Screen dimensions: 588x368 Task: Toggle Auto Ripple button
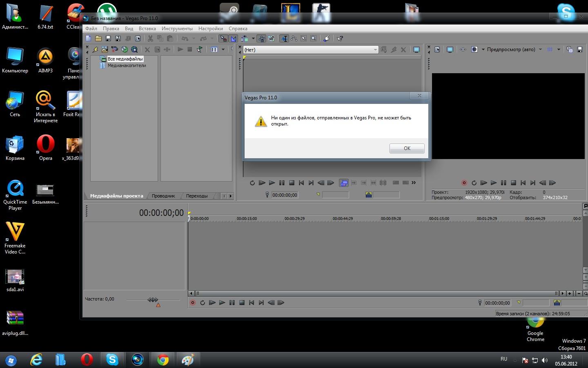[x=244, y=38]
